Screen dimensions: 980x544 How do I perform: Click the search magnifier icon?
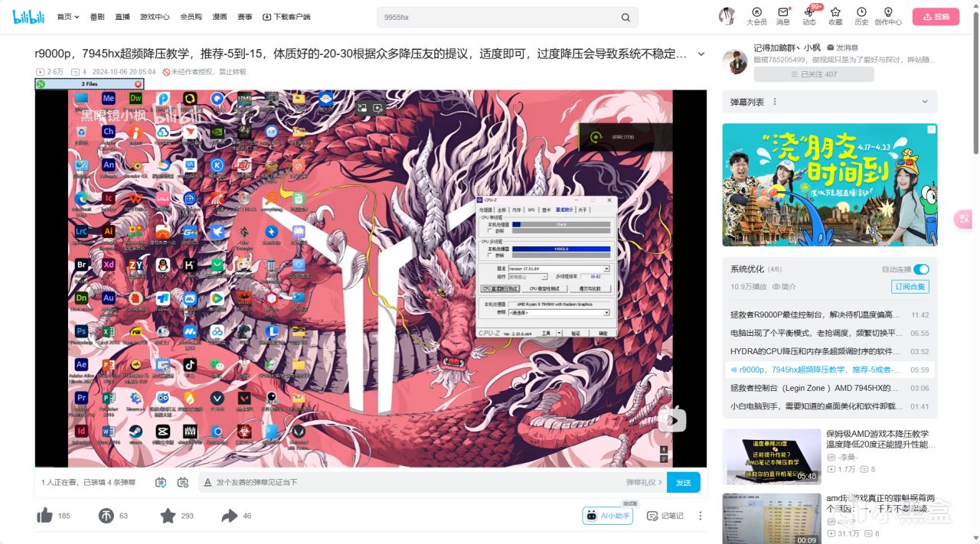click(626, 17)
